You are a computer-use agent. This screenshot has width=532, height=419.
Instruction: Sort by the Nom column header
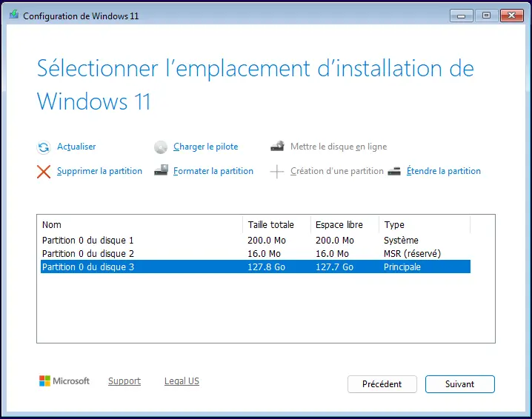tap(139, 225)
